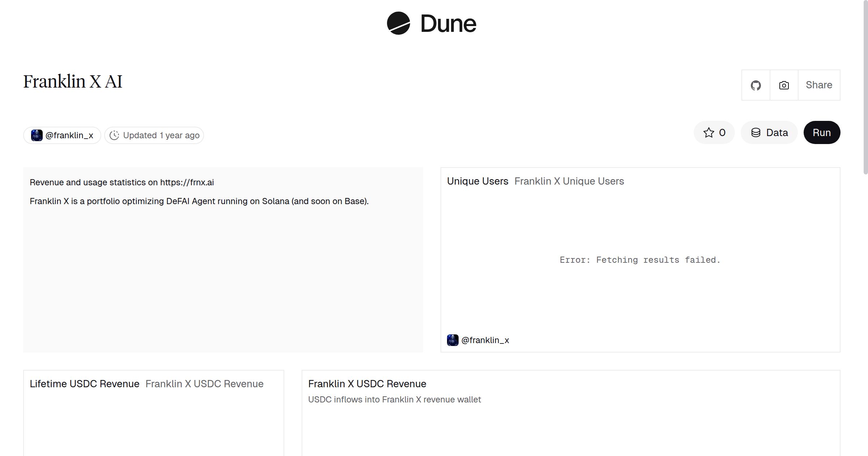Star this dashboard with the star icon
This screenshot has height=456, width=868.
tap(709, 132)
